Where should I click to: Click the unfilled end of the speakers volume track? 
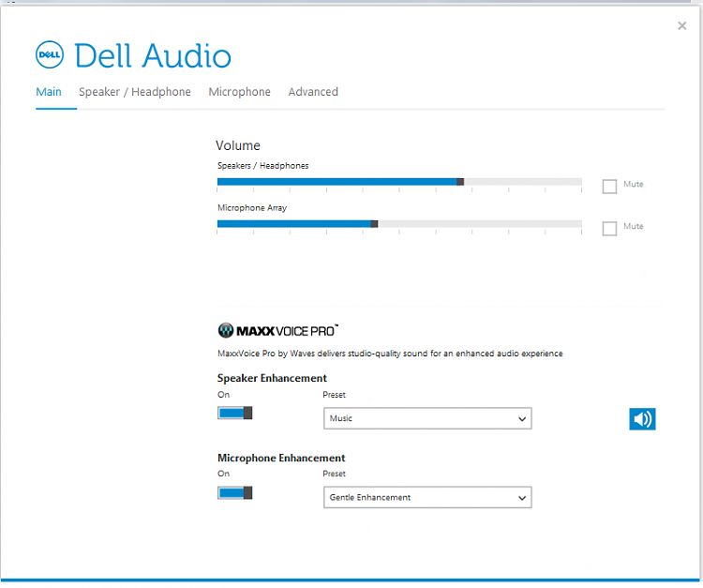click(523, 182)
